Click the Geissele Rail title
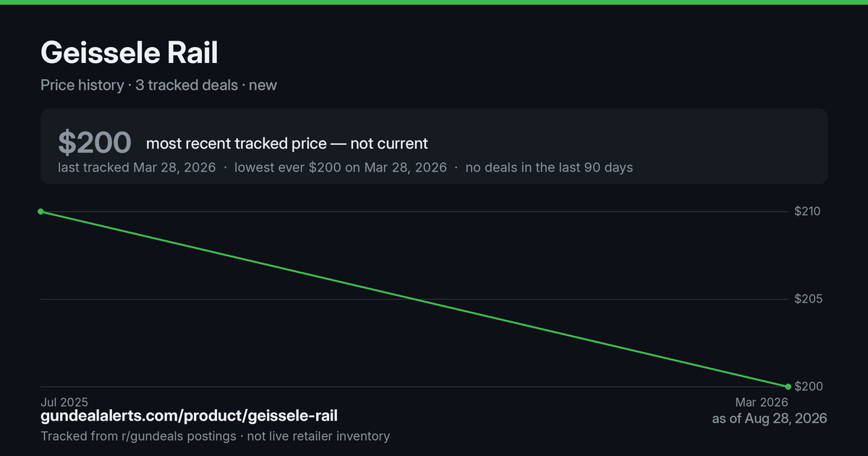The image size is (868, 456). 129,53
